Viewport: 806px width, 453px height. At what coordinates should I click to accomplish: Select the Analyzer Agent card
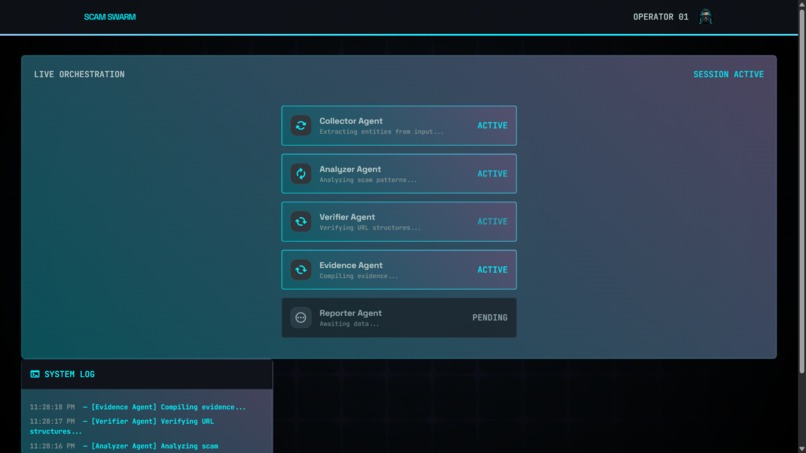(x=399, y=174)
